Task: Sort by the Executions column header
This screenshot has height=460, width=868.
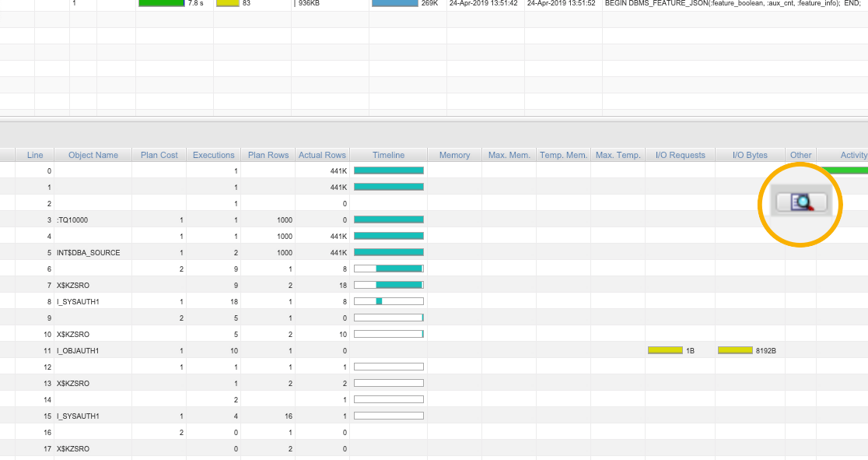Action: [x=213, y=155]
